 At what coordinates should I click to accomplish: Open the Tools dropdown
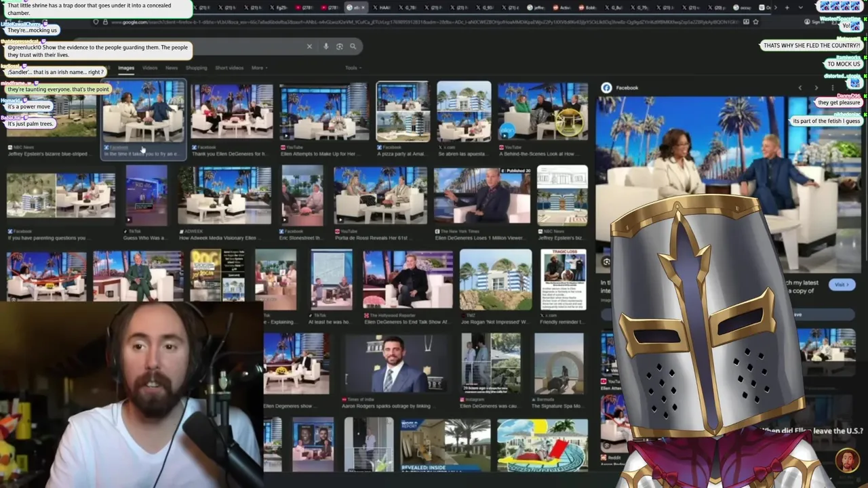pos(353,68)
